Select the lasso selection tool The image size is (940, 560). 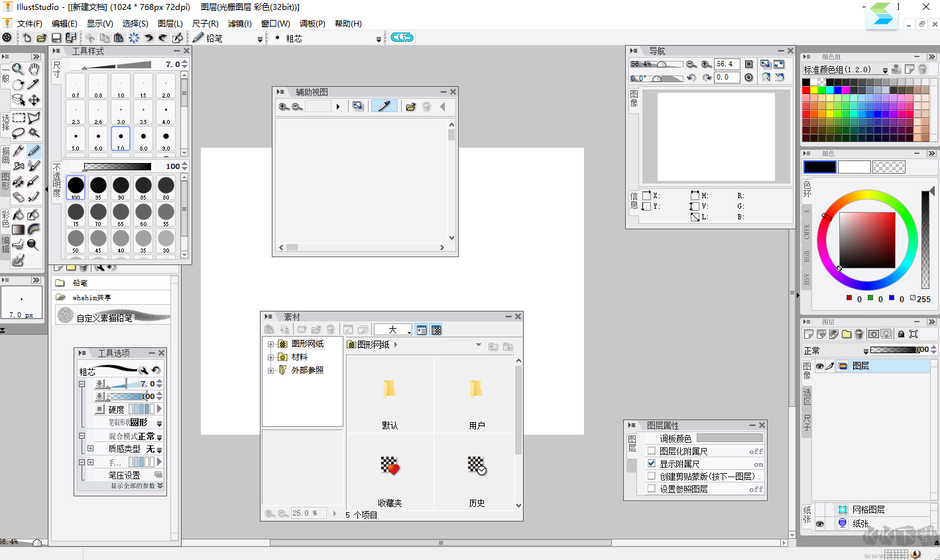pos(18,133)
